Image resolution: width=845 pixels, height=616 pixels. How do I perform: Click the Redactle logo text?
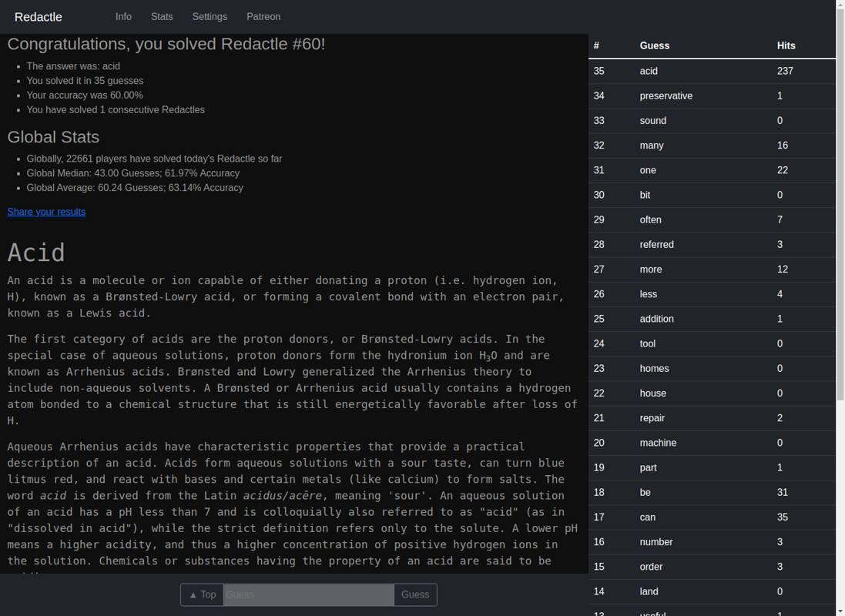point(38,16)
